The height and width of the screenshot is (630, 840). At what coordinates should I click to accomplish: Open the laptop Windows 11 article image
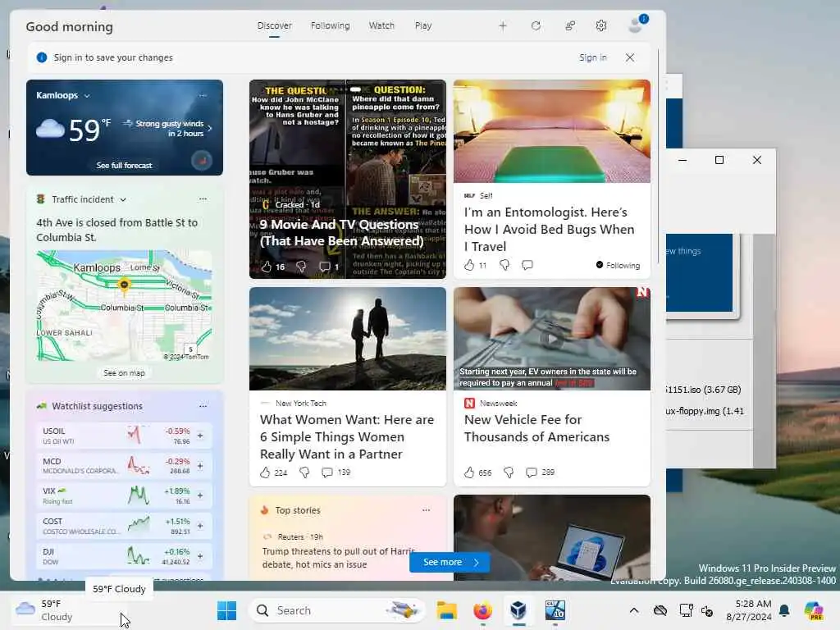[x=552, y=537]
